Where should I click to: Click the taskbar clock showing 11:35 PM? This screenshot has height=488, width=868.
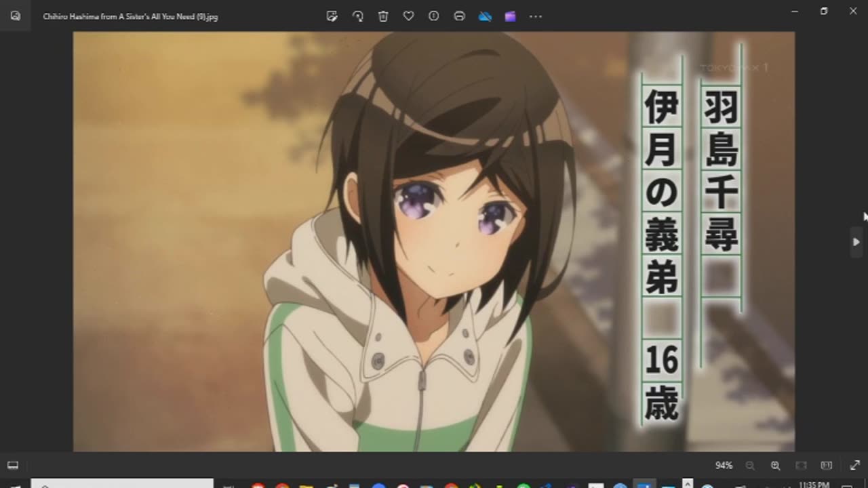814,485
